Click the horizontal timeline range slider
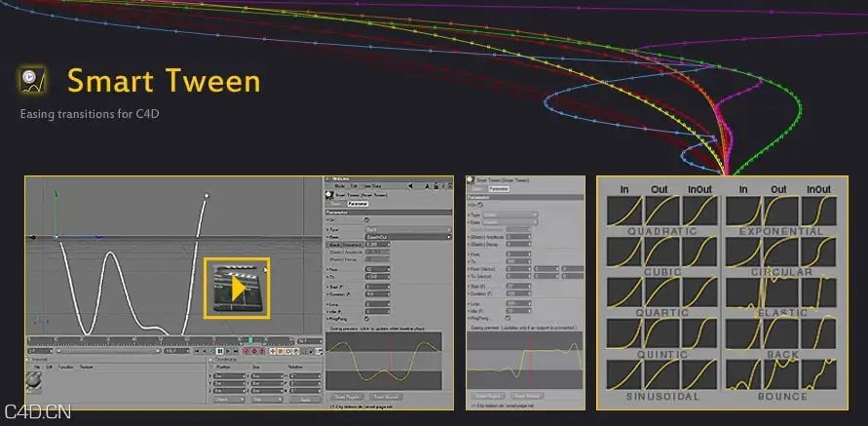The width and height of the screenshot is (868, 426). 108,351
